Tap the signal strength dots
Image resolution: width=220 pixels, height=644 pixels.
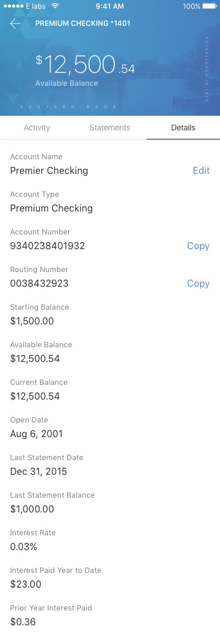(11, 6)
